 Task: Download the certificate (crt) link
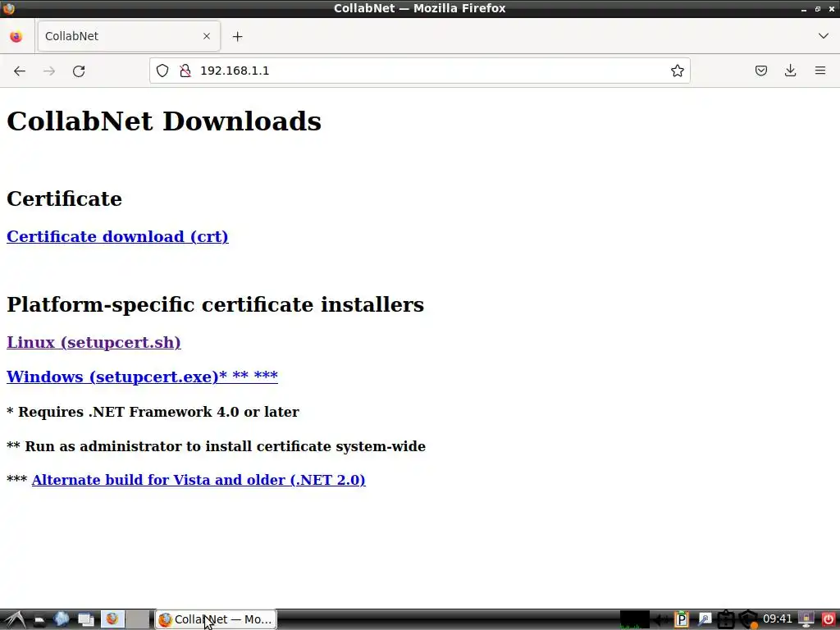(117, 236)
